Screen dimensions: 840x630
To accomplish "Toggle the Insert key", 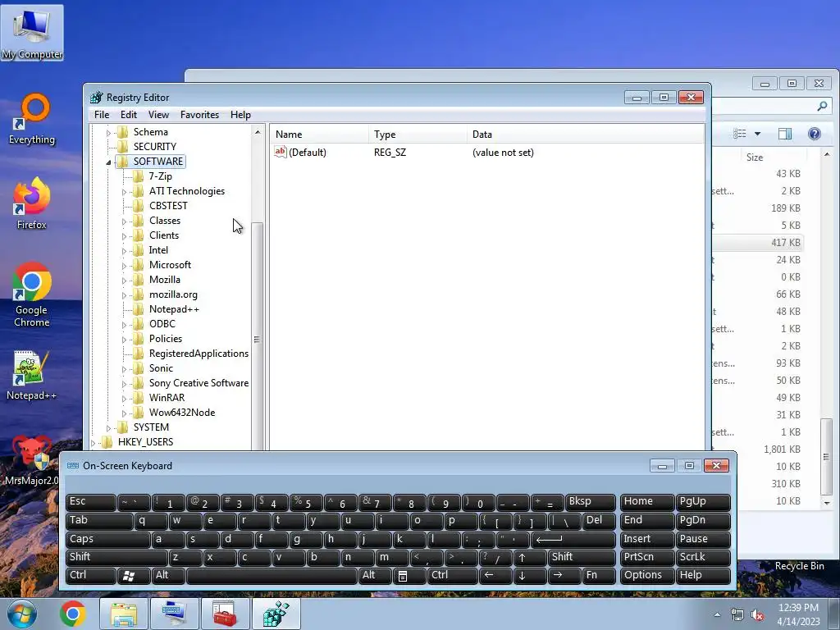I will 646,539.
